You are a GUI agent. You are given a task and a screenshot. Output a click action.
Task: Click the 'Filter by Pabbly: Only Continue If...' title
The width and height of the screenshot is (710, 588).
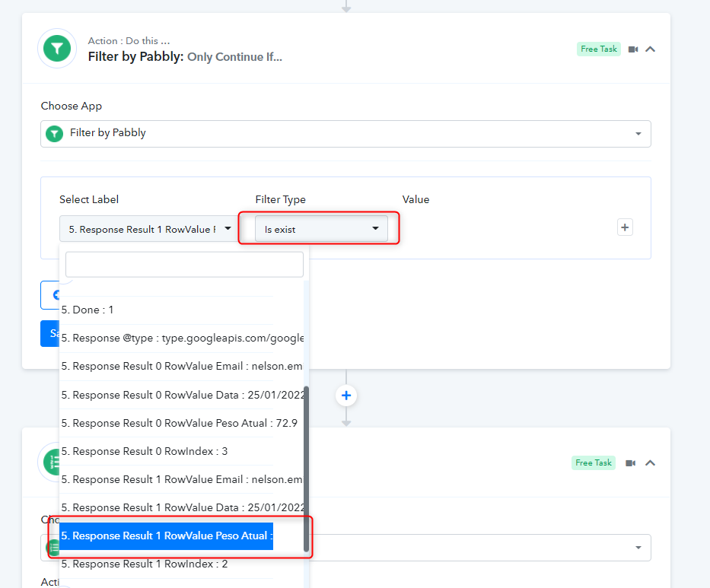pos(185,56)
